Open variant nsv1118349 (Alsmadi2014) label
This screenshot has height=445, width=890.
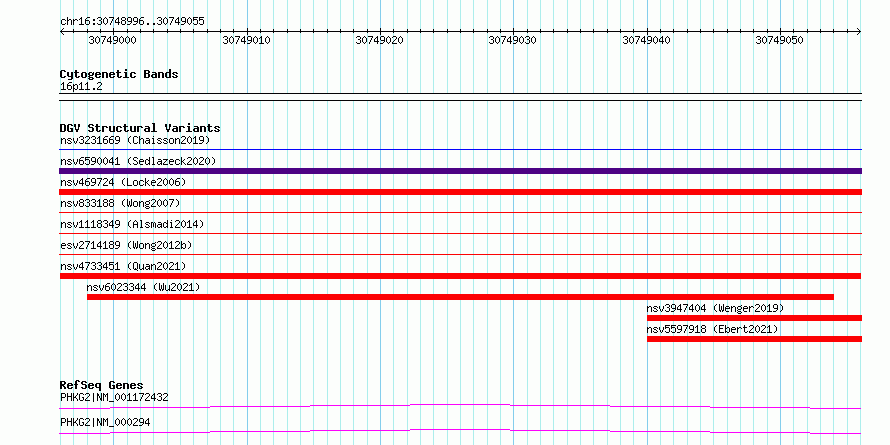(x=132, y=224)
